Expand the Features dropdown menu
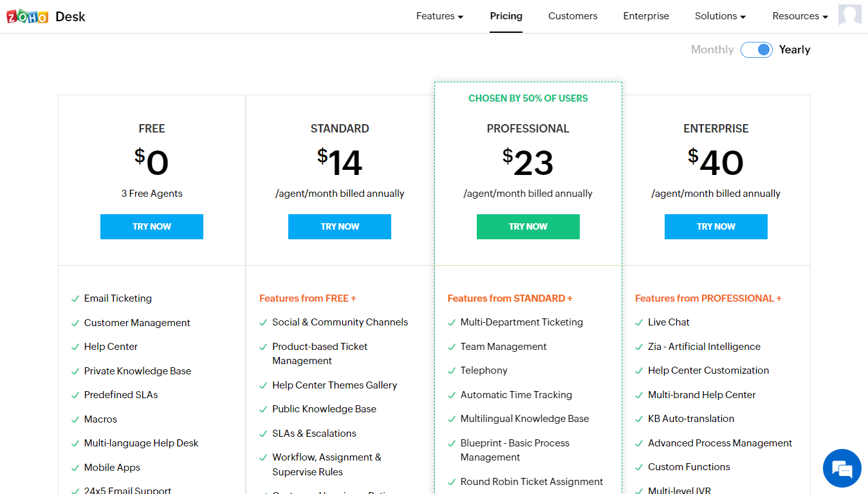This screenshot has width=868, height=494. (439, 16)
